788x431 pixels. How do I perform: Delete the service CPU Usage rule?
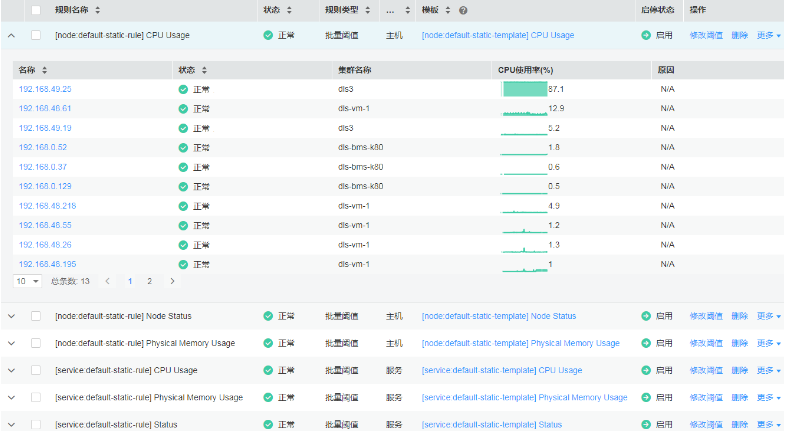click(x=739, y=370)
